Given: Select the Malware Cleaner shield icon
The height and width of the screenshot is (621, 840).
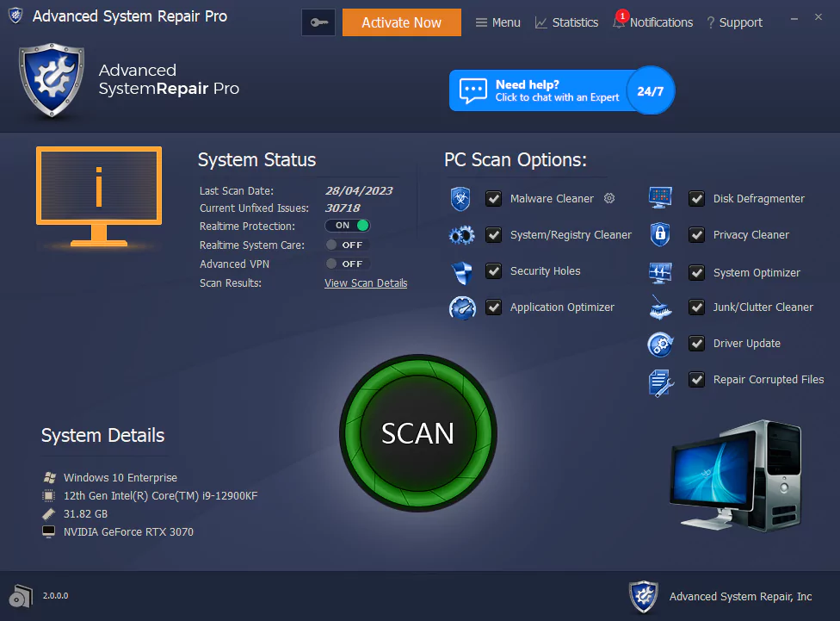Looking at the screenshot, I should (462, 198).
